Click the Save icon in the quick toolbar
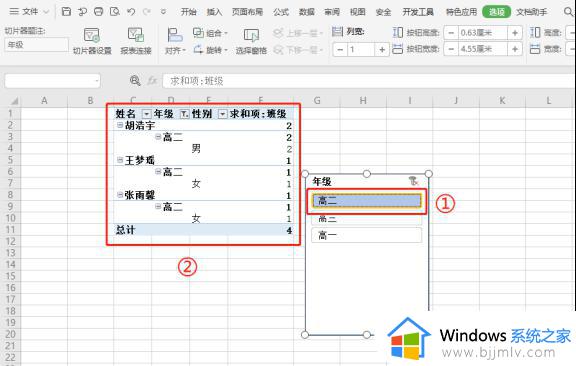 point(66,12)
